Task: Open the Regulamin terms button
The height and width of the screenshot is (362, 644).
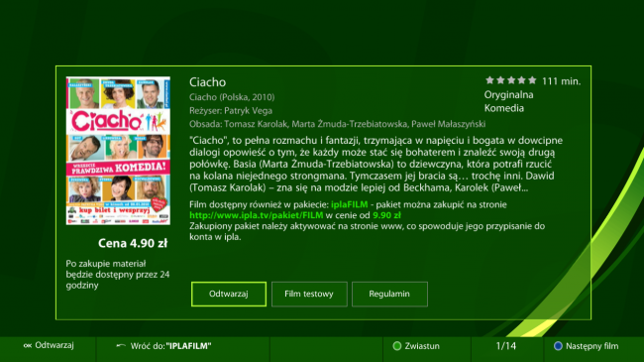Action: click(389, 294)
